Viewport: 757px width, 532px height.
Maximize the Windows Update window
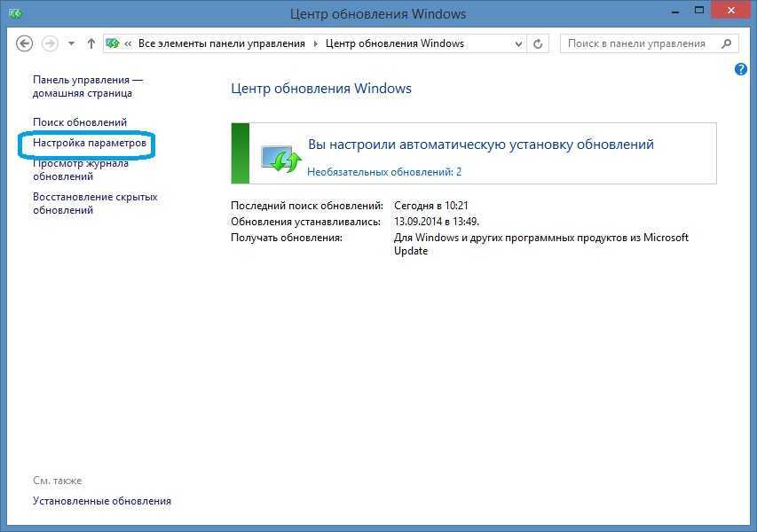pyautogui.click(x=699, y=10)
